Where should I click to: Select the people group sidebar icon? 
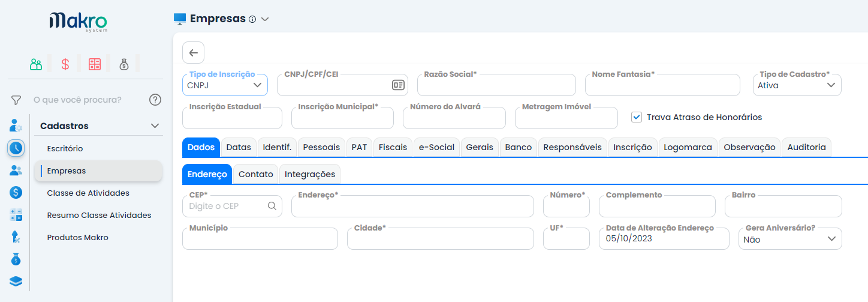tap(16, 171)
